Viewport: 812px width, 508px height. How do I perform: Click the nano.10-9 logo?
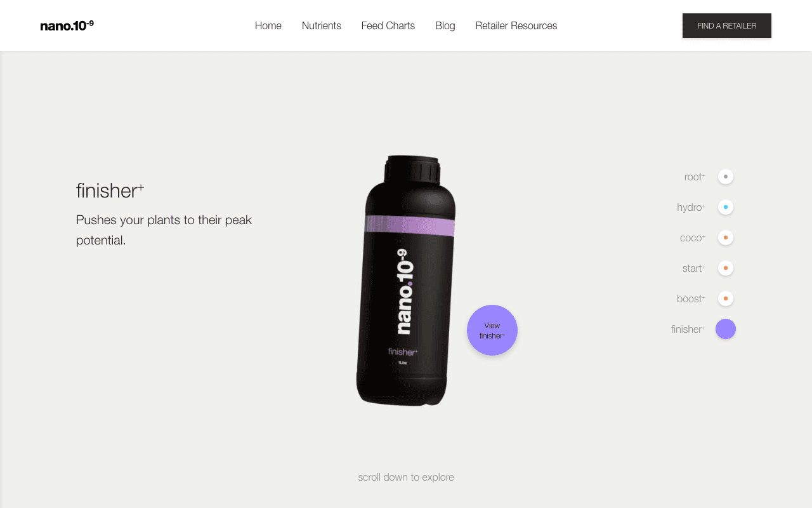67,25
